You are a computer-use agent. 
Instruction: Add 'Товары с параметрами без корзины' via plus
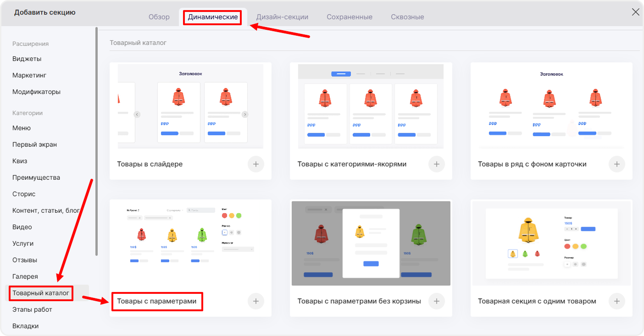click(x=436, y=301)
